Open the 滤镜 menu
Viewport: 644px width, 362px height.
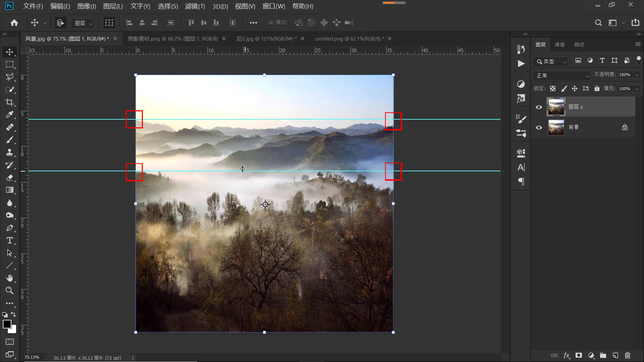click(x=195, y=6)
